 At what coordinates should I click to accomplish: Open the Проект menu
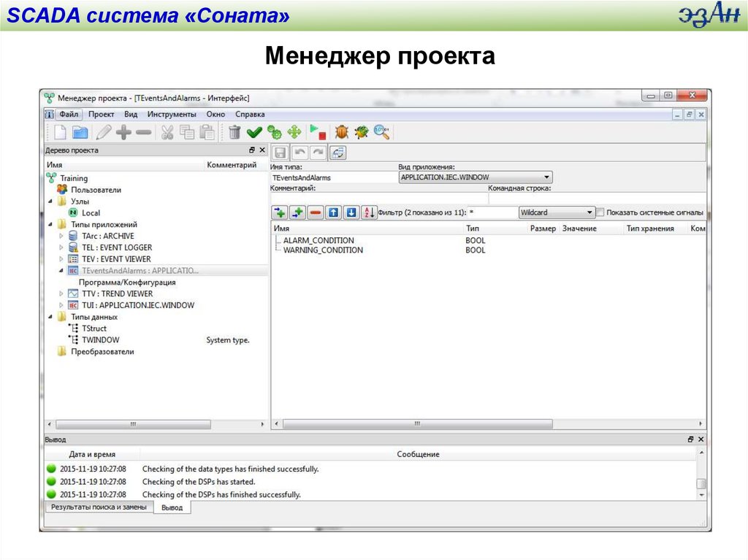pos(102,115)
